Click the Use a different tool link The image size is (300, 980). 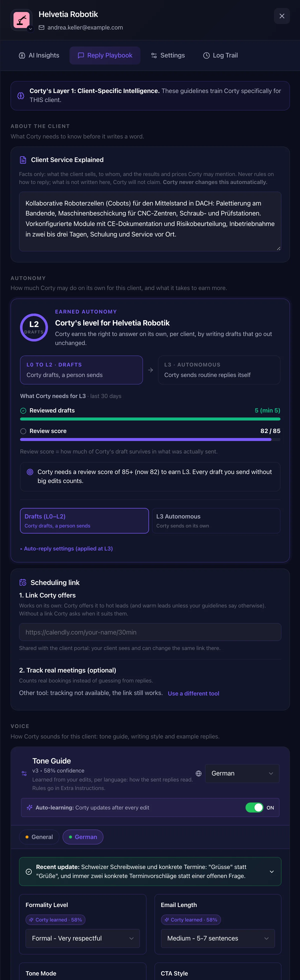tap(193, 693)
